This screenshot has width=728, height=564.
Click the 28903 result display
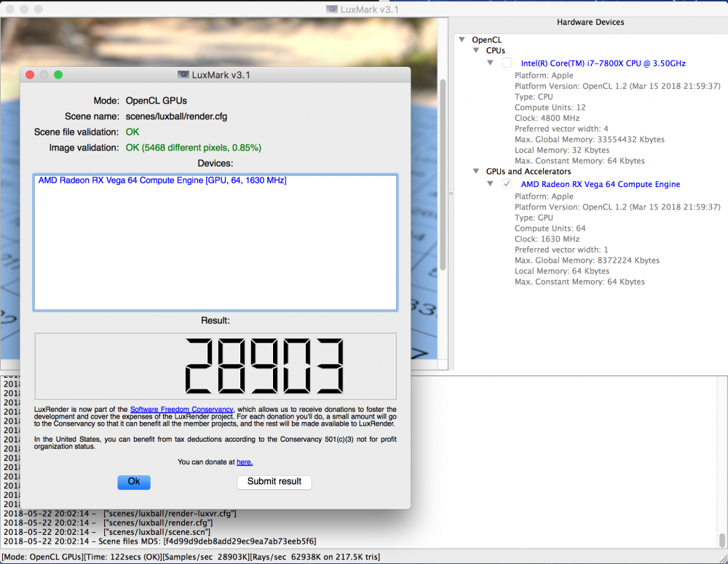215,366
